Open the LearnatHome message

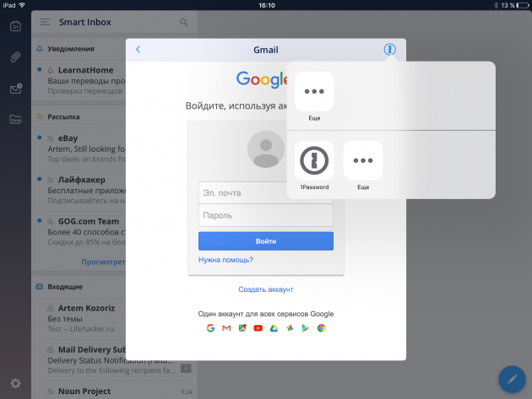(79, 80)
